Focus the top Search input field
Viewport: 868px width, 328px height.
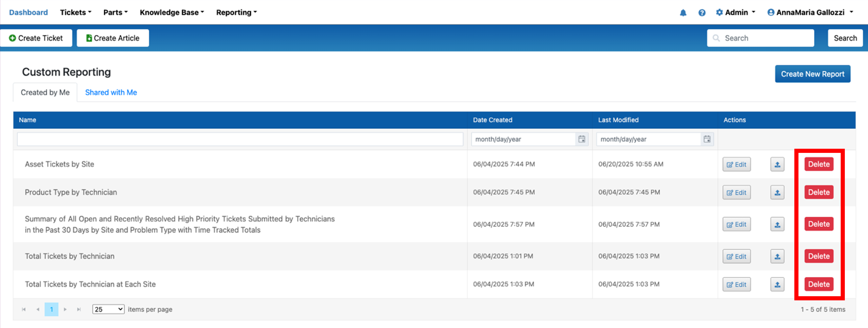[x=760, y=38]
